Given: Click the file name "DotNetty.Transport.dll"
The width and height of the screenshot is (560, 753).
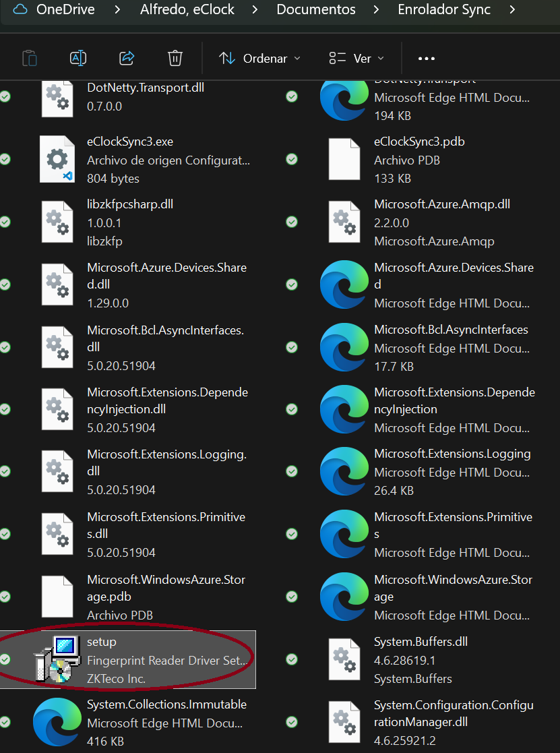Looking at the screenshot, I should (x=146, y=88).
